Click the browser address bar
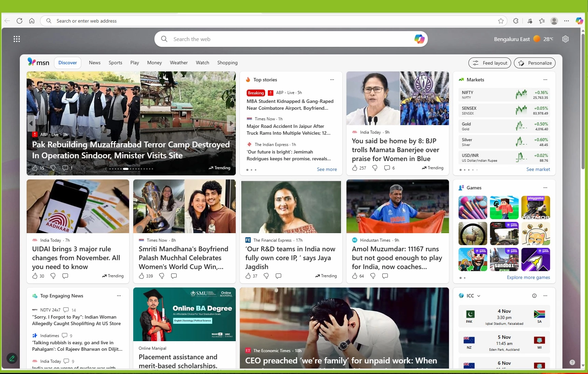Screen dimensions: 588x374 tap(273, 21)
